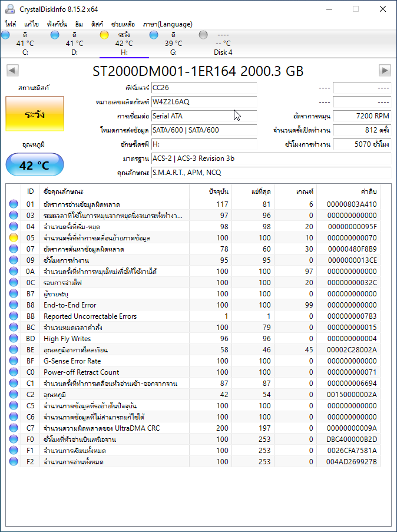
Task: Click the เกณฑ์ column header
Action: coord(295,191)
